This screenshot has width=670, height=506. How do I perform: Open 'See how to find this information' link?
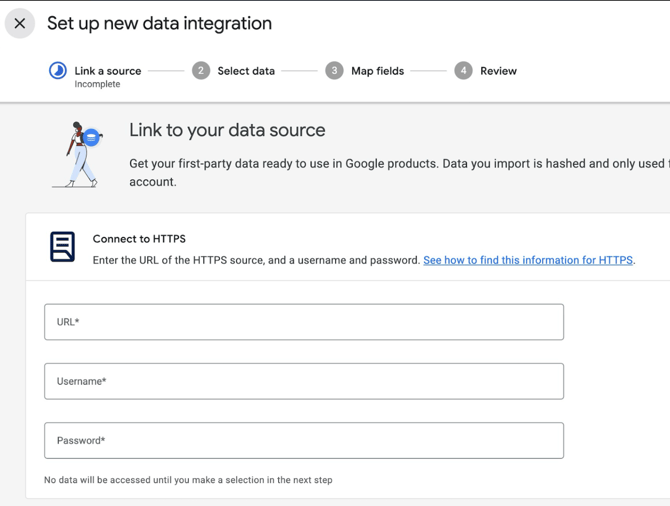click(527, 260)
